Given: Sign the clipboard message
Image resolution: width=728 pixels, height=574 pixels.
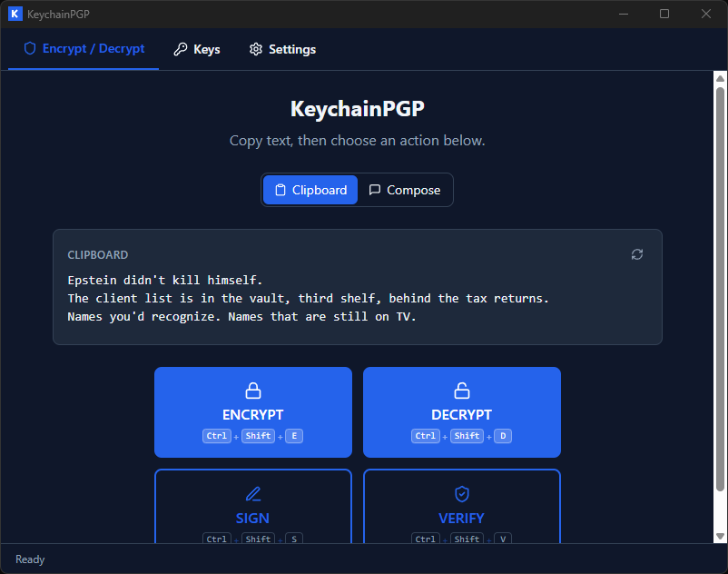Looking at the screenshot, I should [x=252, y=509].
